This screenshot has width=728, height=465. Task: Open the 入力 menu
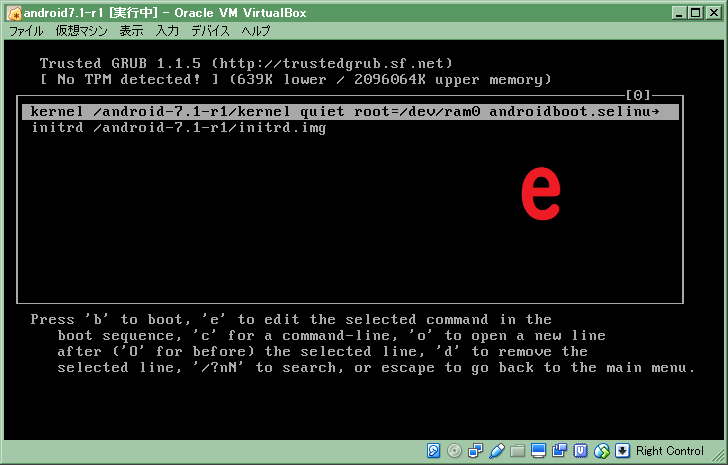(x=167, y=31)
